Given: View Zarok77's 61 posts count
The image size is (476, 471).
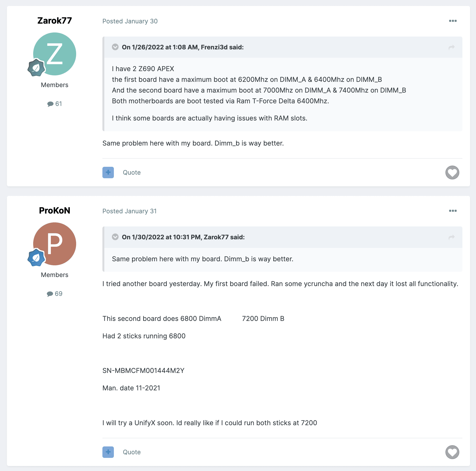Looking at the screenshot, I should point(55,104).
